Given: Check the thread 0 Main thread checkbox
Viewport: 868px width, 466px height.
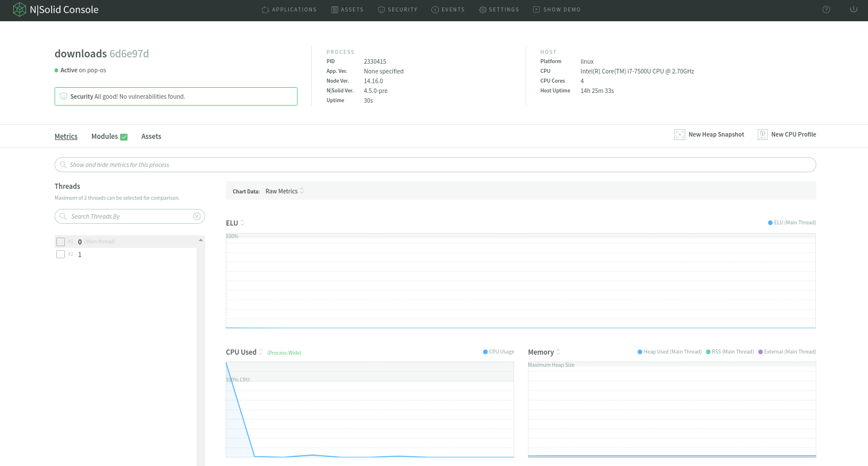Looking at the screenshot, I should (60, 242).
